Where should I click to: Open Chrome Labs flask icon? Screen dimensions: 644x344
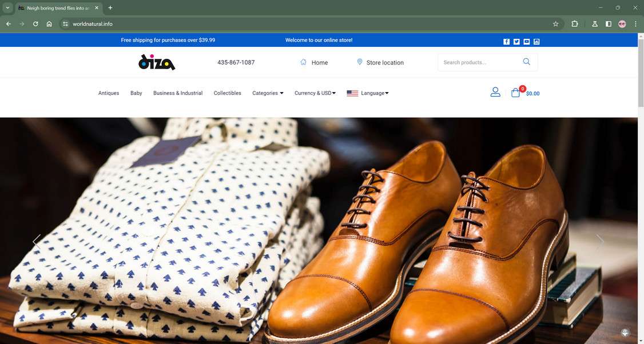click(x=595, y=24)
